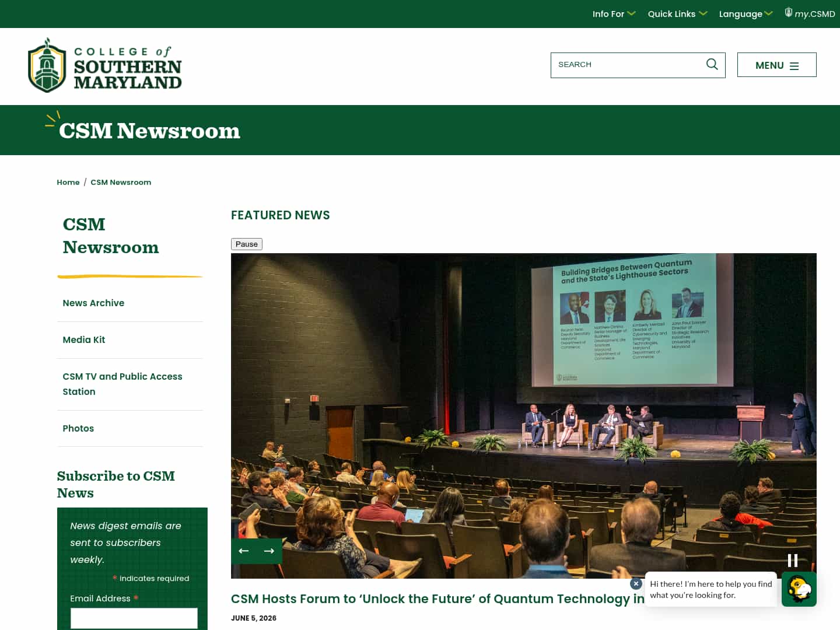
Task: Open the Language dropdown
Action: [745, 14]
